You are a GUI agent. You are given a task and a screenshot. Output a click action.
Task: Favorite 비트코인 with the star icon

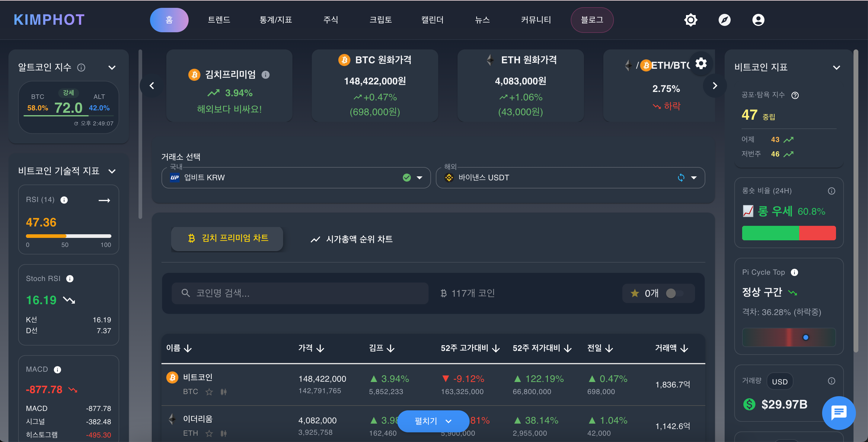(209, 392)
